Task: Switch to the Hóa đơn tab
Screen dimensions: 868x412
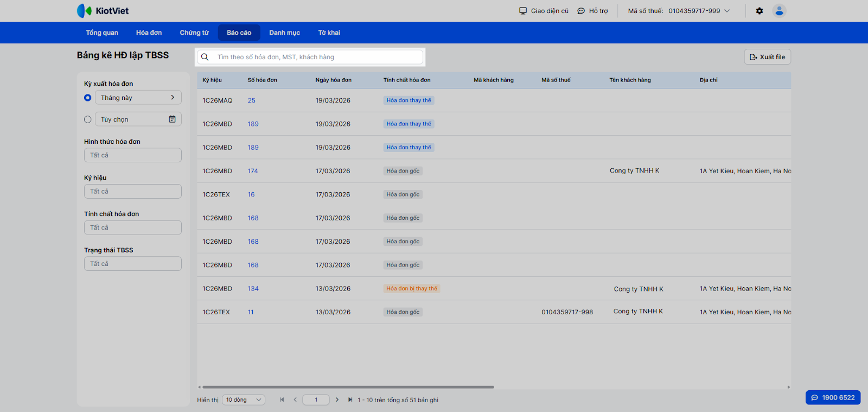Action: (x=149, y=33)
